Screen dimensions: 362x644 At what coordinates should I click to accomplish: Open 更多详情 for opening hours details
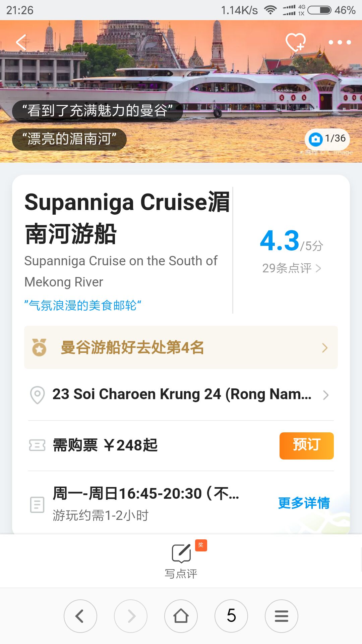coord(304,503)
